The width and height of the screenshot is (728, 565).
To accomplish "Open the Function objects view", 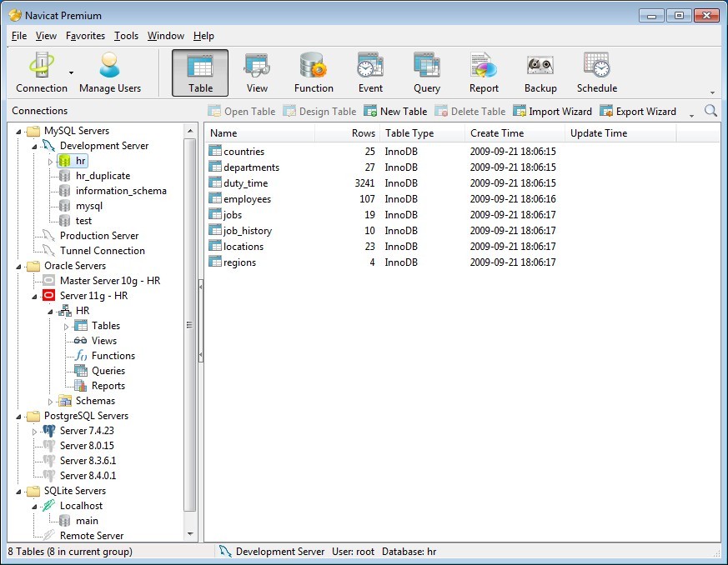I will pos(314,72).
